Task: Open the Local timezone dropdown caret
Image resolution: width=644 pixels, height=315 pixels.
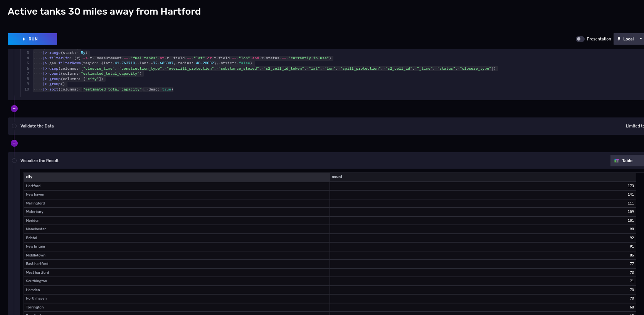Action: (x=641, y=39)
